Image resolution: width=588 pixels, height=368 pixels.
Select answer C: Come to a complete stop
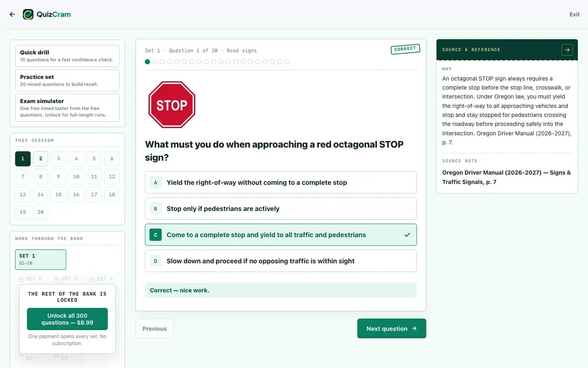(281, 235)
